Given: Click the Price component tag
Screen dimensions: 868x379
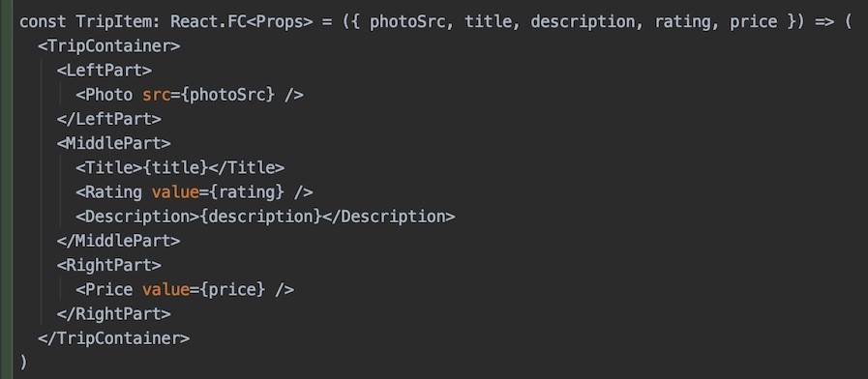Looking at the screenshot, I should tap(105, 289).
